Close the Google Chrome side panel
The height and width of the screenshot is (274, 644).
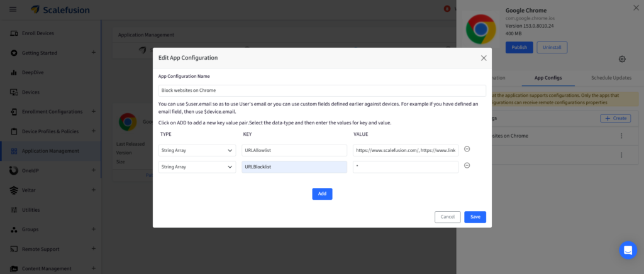coord(636,8)
